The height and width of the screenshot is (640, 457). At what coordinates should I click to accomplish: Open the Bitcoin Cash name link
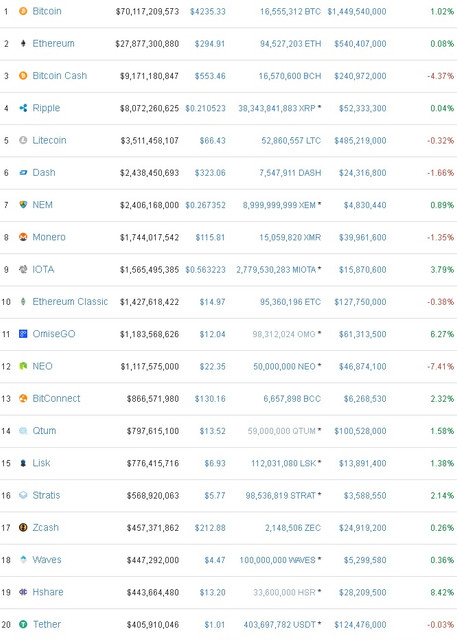60,76
